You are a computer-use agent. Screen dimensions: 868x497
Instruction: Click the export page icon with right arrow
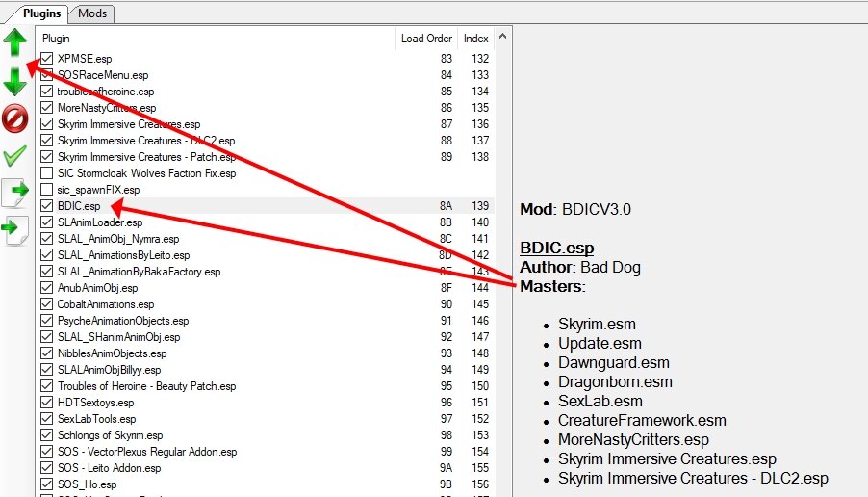click(x=15, y=193)
